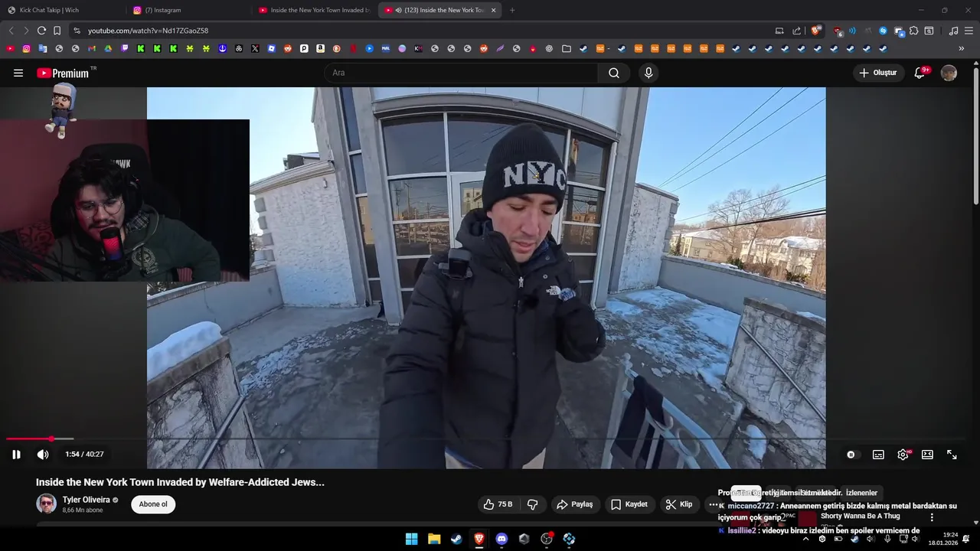Open Discord from the taskbar
Screen dimensions: 980x551
pos(501,539)
